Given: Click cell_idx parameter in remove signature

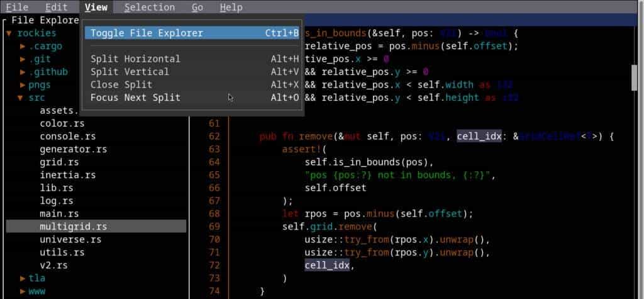Looking at the screenshot, I should tap(479, 136).
